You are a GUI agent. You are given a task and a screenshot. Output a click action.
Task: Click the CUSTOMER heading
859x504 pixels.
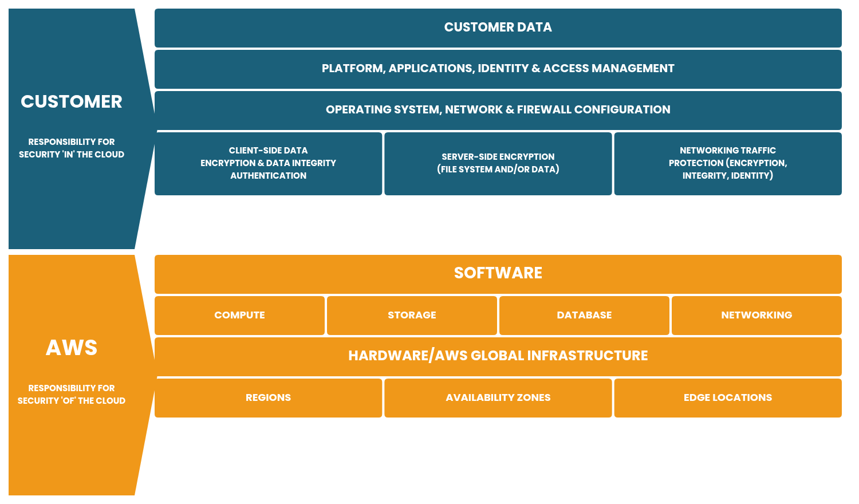click(x=72, y=101)
